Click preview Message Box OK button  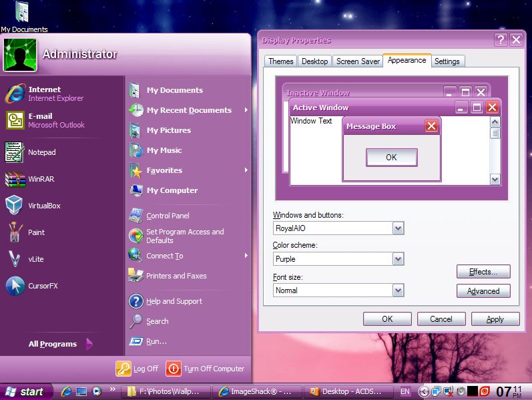pos(392,158)
